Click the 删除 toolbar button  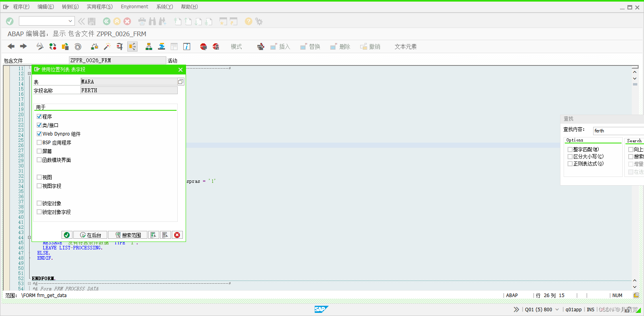point(340,46)
